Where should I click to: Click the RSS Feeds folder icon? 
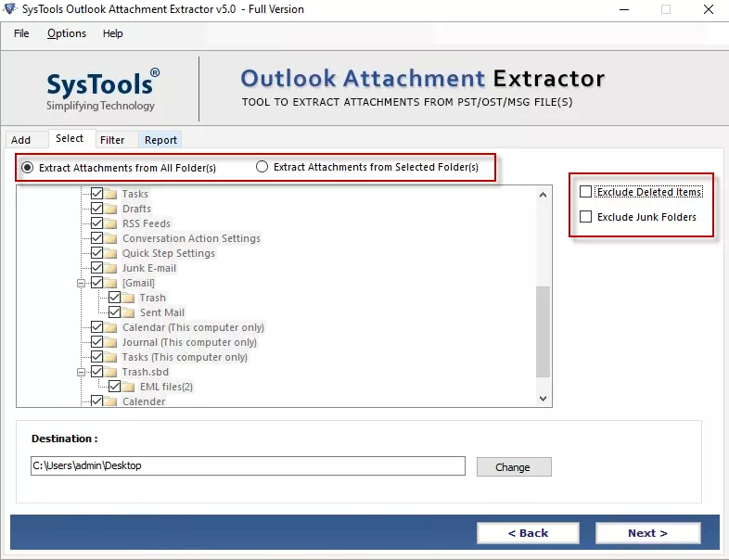tap(110, 223)
